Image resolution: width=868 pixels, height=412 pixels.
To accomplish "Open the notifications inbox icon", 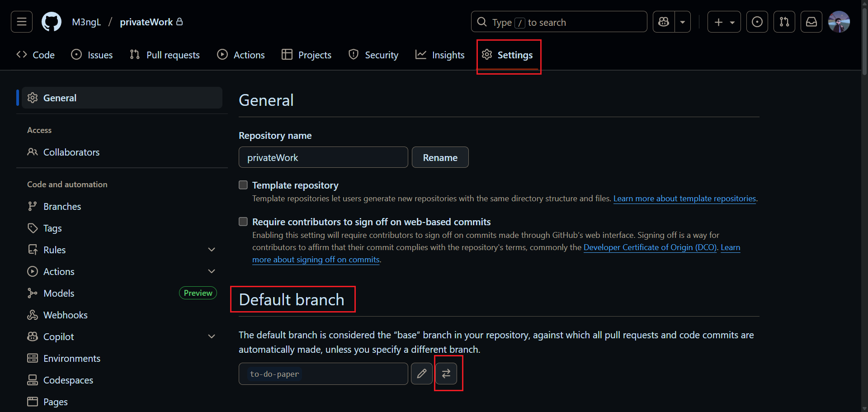I will pos(811,22).
